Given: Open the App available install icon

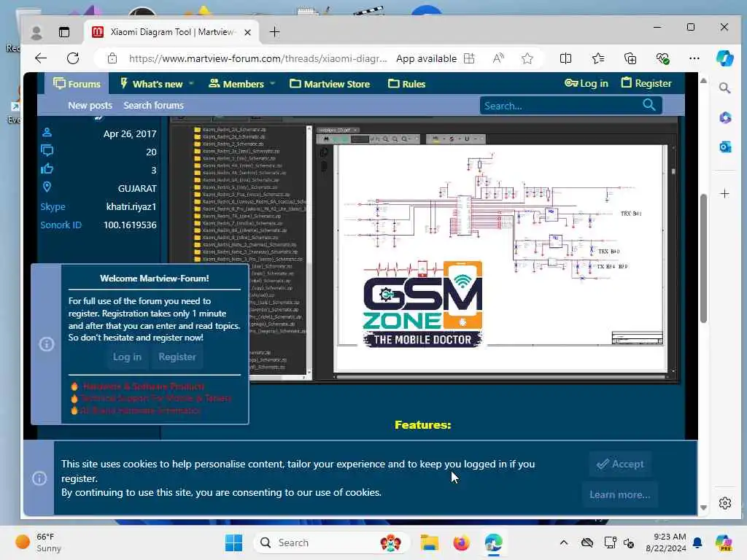Looking at the screenshot, I should [x=469, y=58].
